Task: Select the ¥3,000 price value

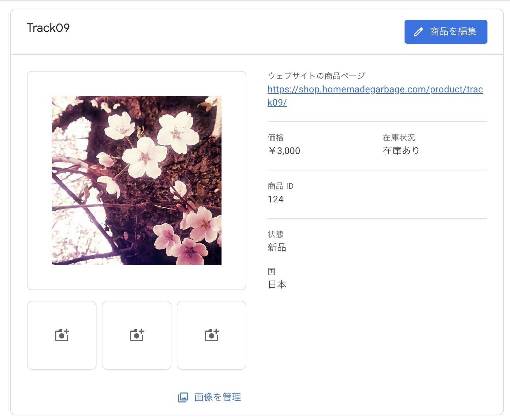Action: point(284,151)
